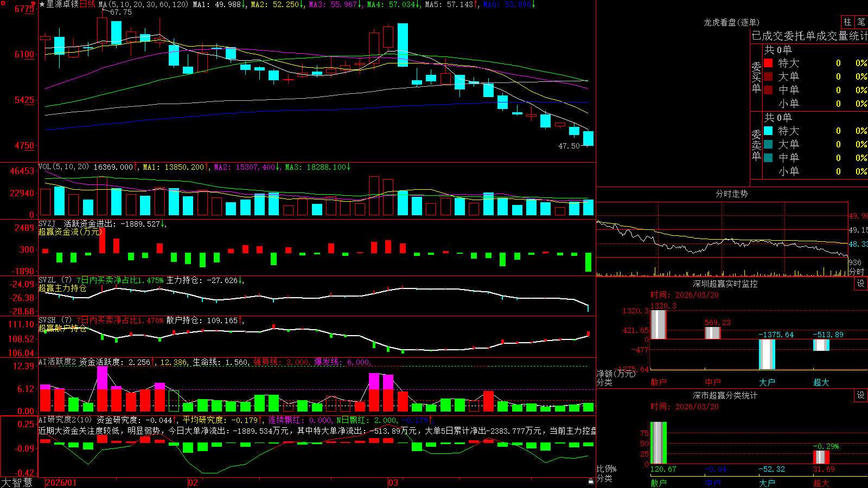868x488 pixels.
Task: Click 大户 label in 深市超赢分类统计 chart
Action: (767, 483)
